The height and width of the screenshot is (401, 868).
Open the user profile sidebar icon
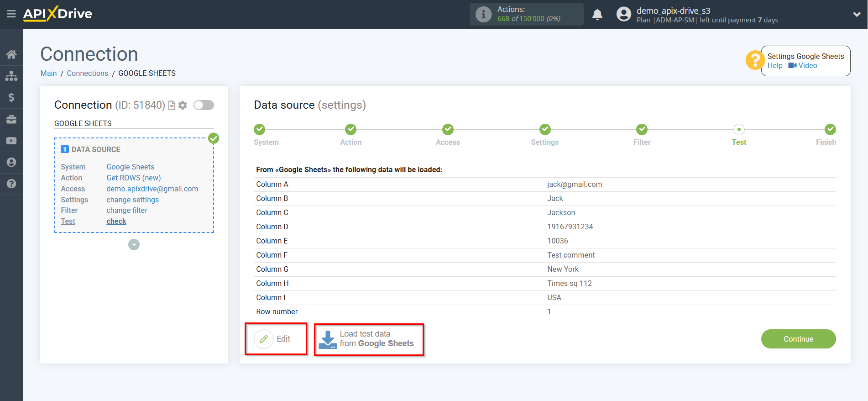11,162
